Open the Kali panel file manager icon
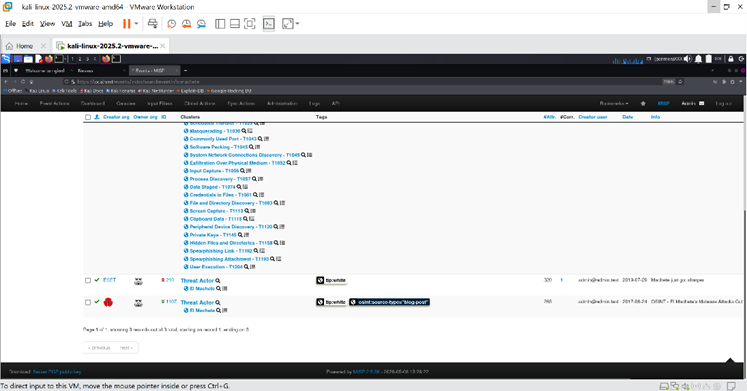The width and height of the screenshot is (747, 391). click(x=28, y=59)
